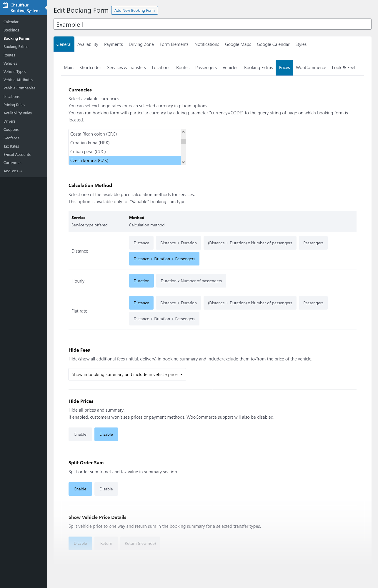Open the WooCommerce sub-tab
Image resolution: width=378 pixels, height=588 pixels.
[311, 68]
